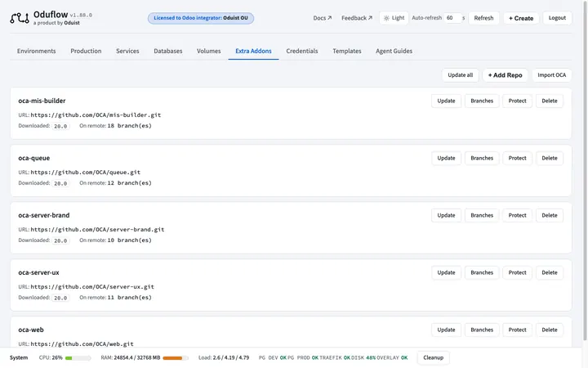Click the 12 branch(es) remote count
The height and width of the screenshot is (368, 588).
click(129, 183)
